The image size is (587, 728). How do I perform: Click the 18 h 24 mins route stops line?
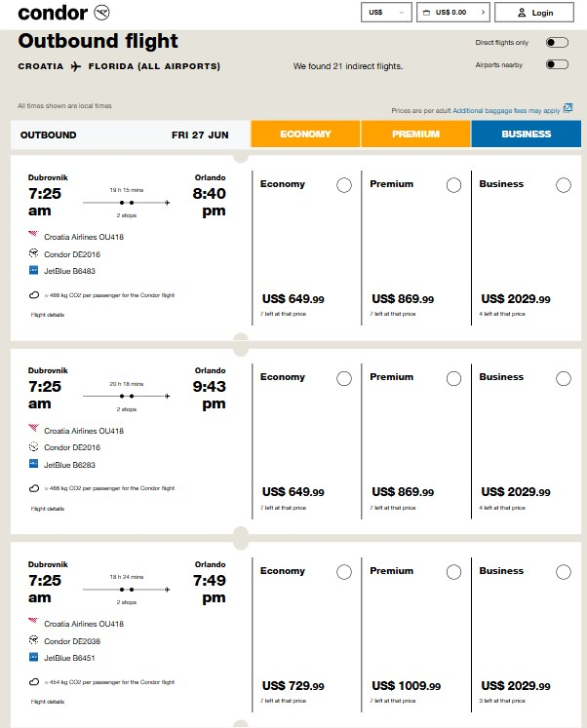(x=127, y=590)
